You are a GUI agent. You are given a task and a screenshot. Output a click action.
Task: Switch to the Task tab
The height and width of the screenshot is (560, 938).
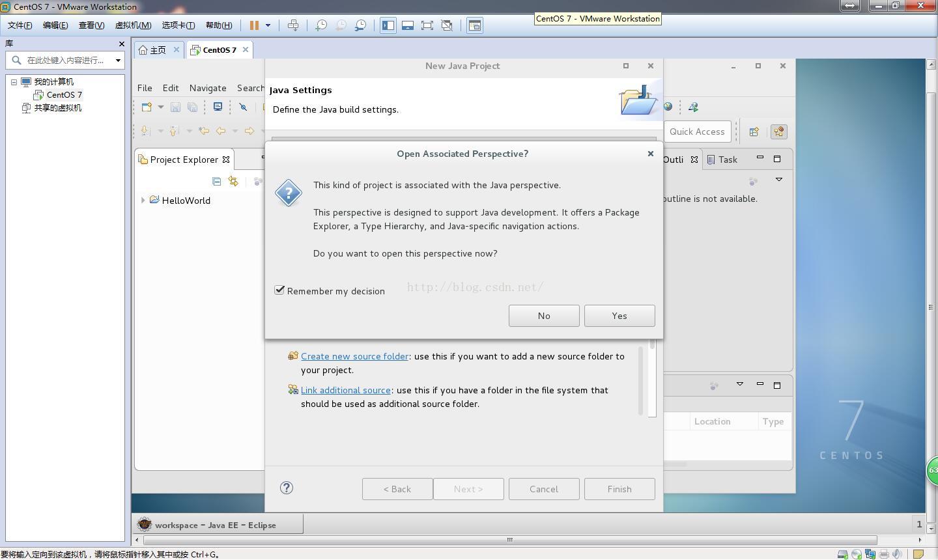(722, 160)
